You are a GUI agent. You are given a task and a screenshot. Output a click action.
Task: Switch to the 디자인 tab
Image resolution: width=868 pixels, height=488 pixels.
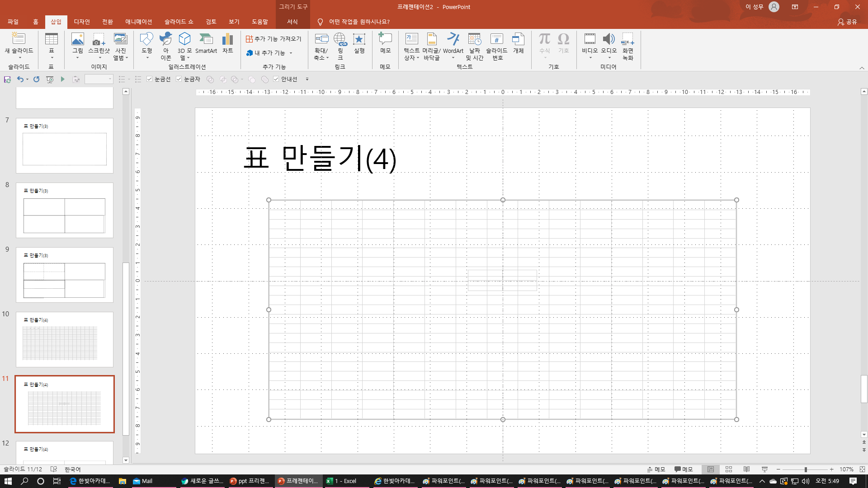point(82,22)
